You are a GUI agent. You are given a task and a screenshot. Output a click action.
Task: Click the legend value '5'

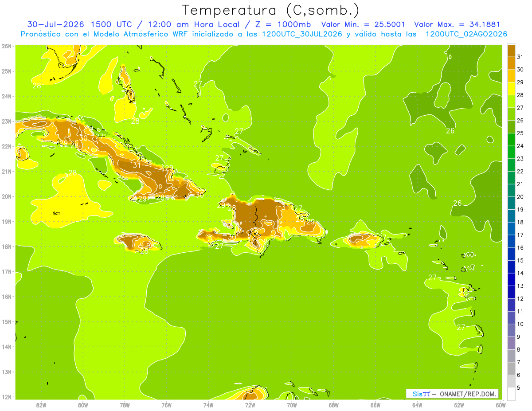click(519, 388)
